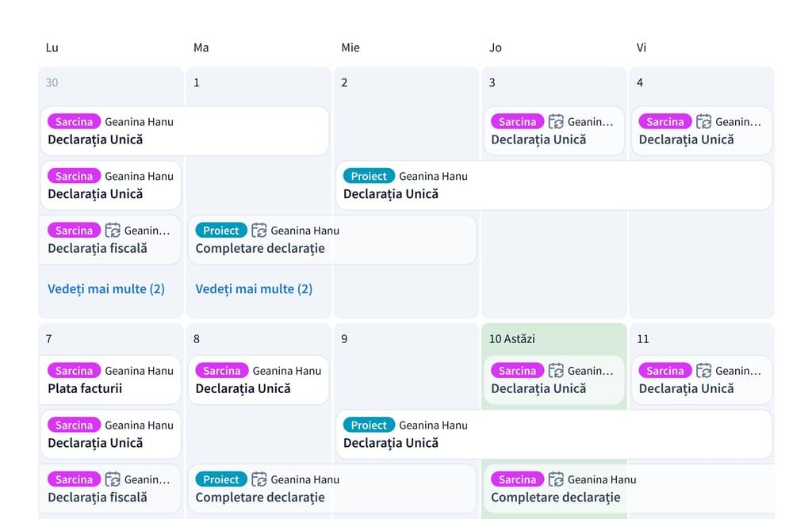Click recurring icon on today's Declarația Unică task
812x519 pixels.
click(556, 371)
